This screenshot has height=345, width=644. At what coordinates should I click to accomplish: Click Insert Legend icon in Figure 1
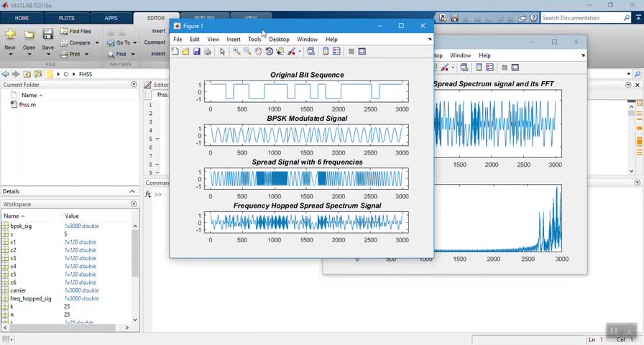(x=336, y=51)
